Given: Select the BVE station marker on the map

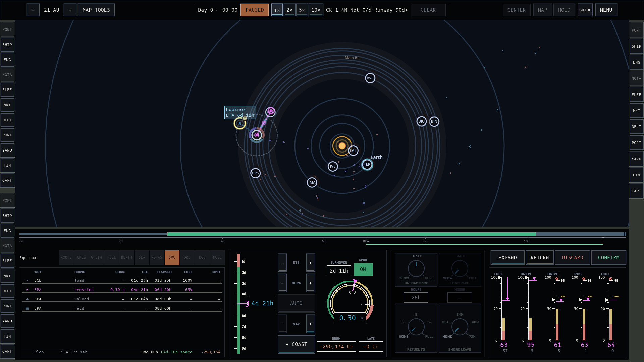Looking at the screenshot, I should 370,78.
